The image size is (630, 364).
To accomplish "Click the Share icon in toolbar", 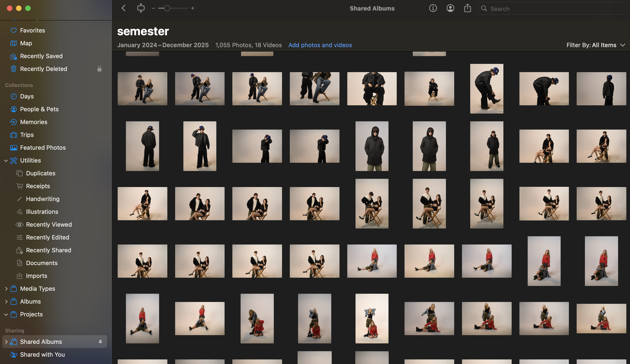I will (467, 8).
